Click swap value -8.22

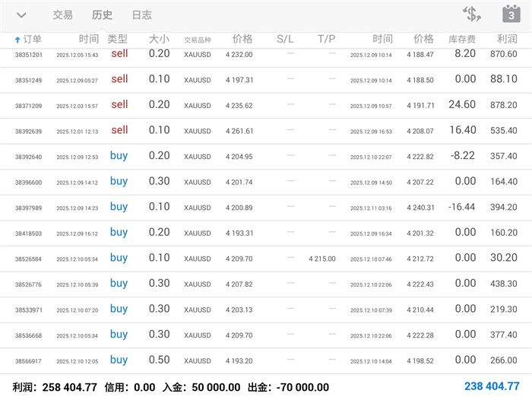[x=463, y=156]
